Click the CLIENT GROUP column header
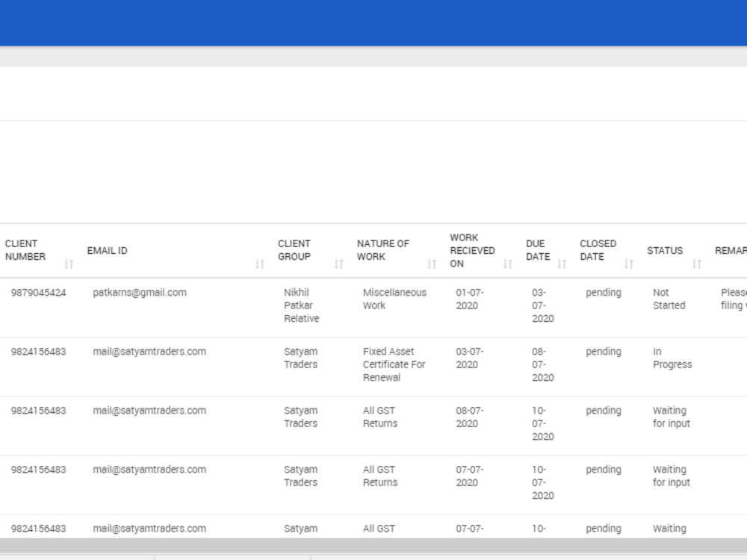 click(x=294, y=250)
